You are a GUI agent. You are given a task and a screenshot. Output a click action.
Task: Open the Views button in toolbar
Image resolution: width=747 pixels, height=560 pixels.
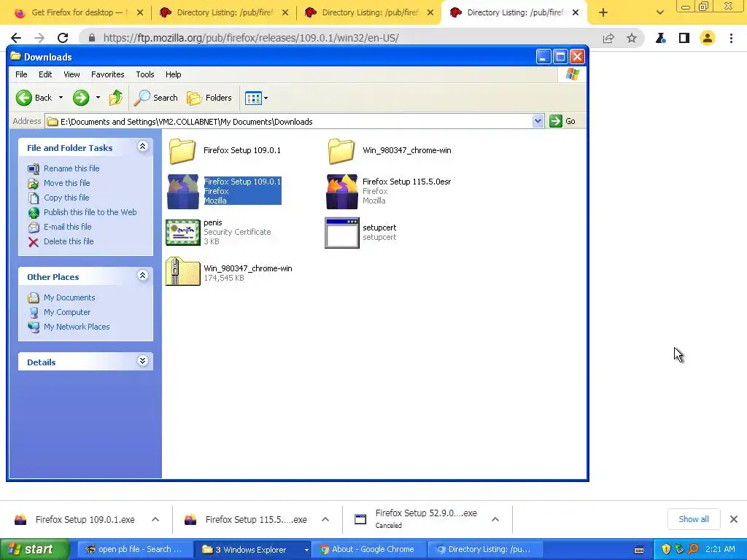tap(253, 98)
